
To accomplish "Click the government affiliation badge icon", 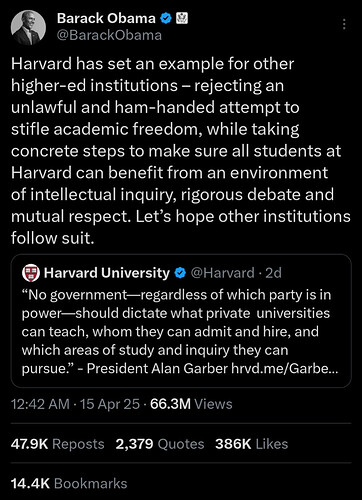I will [182, 18].
